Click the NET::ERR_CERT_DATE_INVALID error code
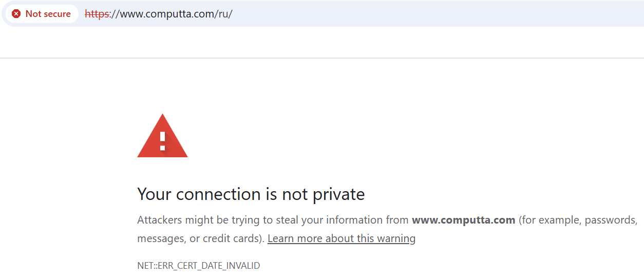 click(x=198, y=266)
